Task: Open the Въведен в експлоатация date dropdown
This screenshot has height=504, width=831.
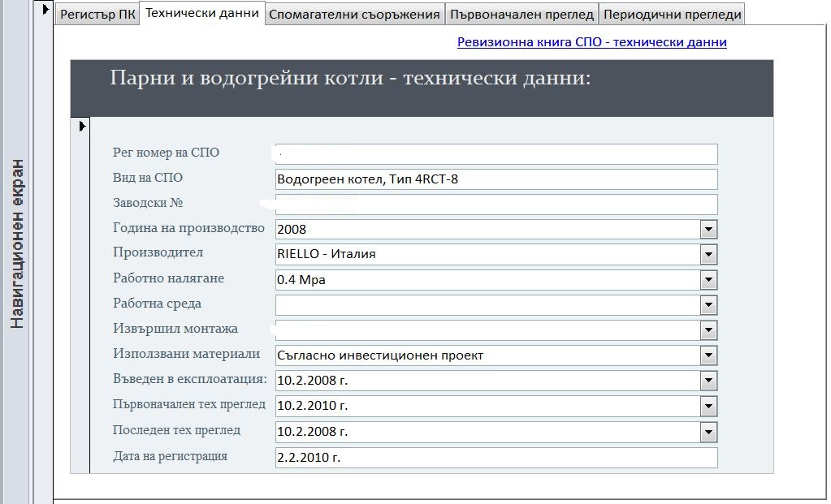Action: pos(708,380)
